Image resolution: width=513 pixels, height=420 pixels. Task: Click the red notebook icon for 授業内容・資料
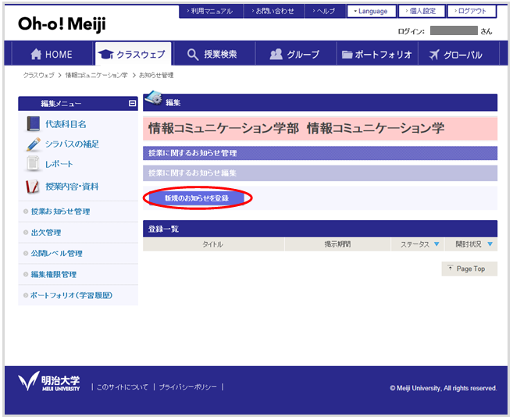pos(32,187)
